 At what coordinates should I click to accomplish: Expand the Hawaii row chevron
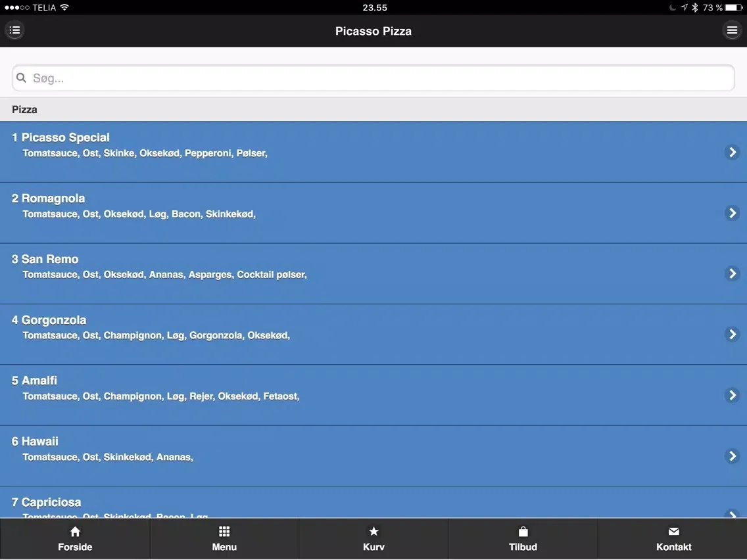point(732,456)
